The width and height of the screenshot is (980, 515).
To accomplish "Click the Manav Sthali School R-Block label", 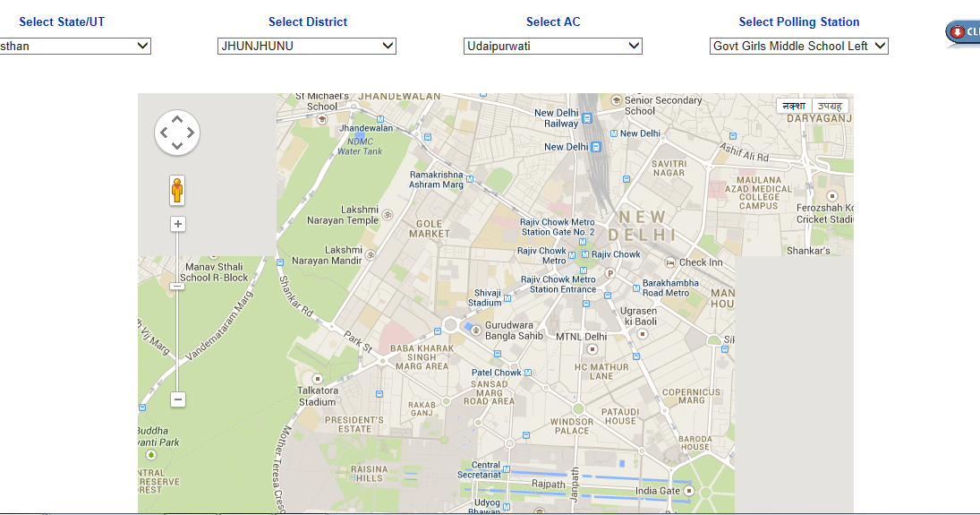I will coord(214,272).
